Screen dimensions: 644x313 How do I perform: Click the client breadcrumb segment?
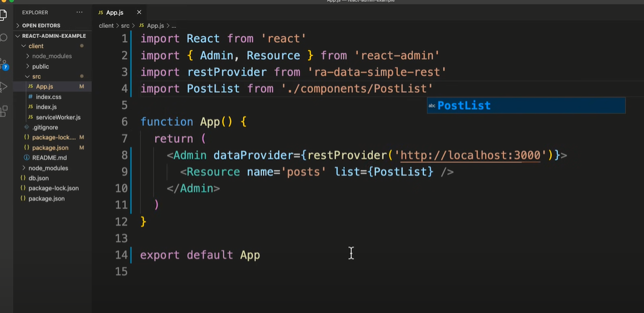coord(106,25)
